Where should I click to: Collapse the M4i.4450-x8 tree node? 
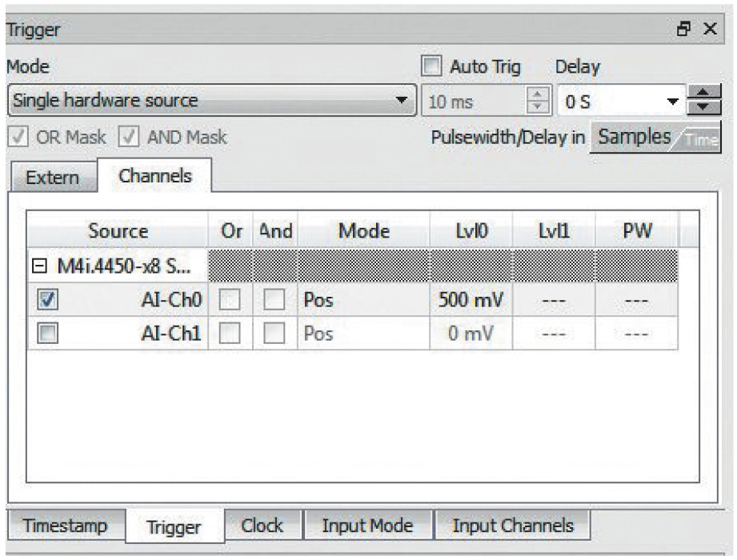point(39,266)
